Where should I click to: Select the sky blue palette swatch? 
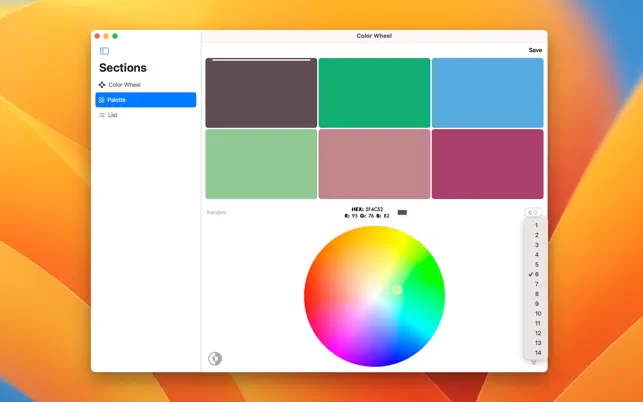point(488,93)
